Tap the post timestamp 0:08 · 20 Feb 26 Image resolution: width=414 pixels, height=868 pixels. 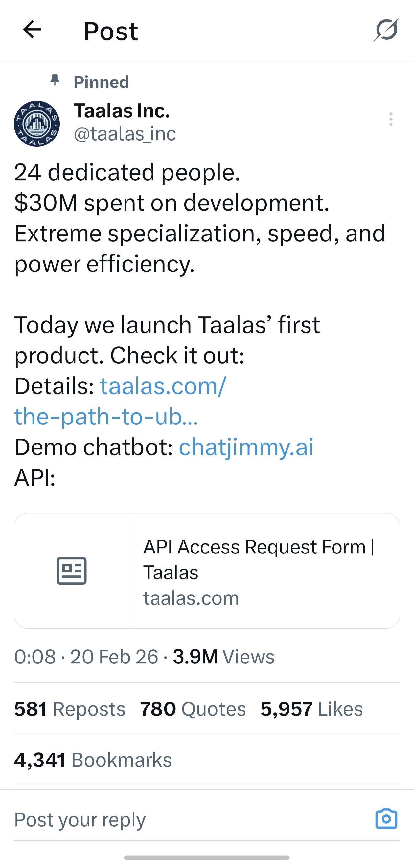86,657
